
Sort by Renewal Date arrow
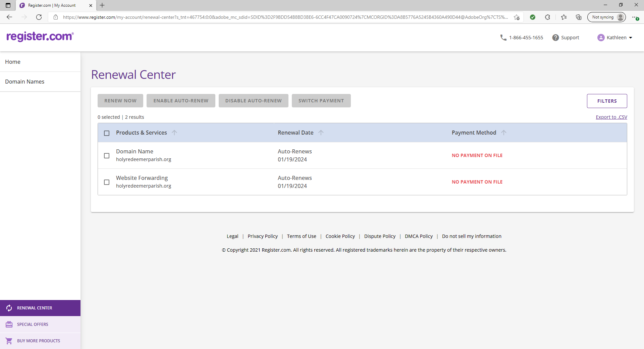pyautogui.click(x=321, y=133)
